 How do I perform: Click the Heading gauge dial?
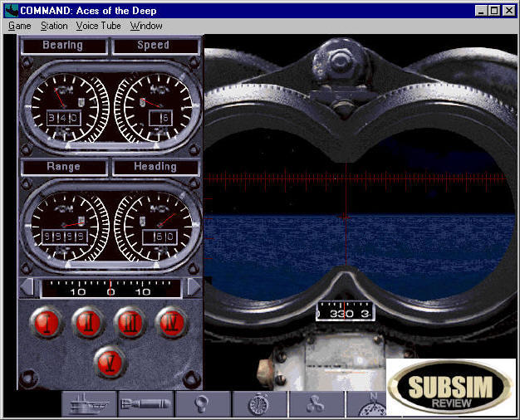pyautogui.click(x=159, y=227)
